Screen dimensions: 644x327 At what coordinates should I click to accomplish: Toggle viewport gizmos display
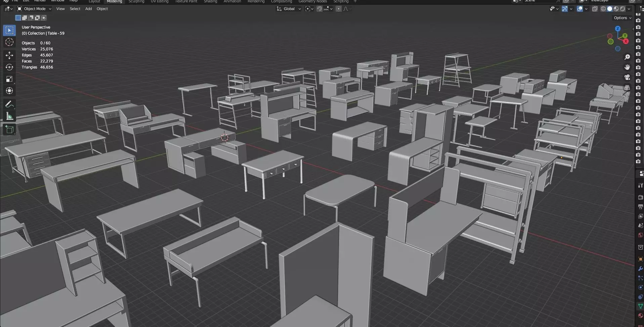565,9
